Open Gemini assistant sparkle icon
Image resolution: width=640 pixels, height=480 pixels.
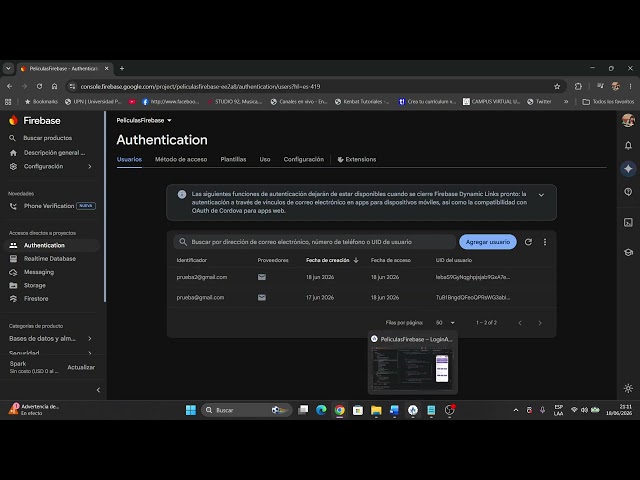(628, 169)
